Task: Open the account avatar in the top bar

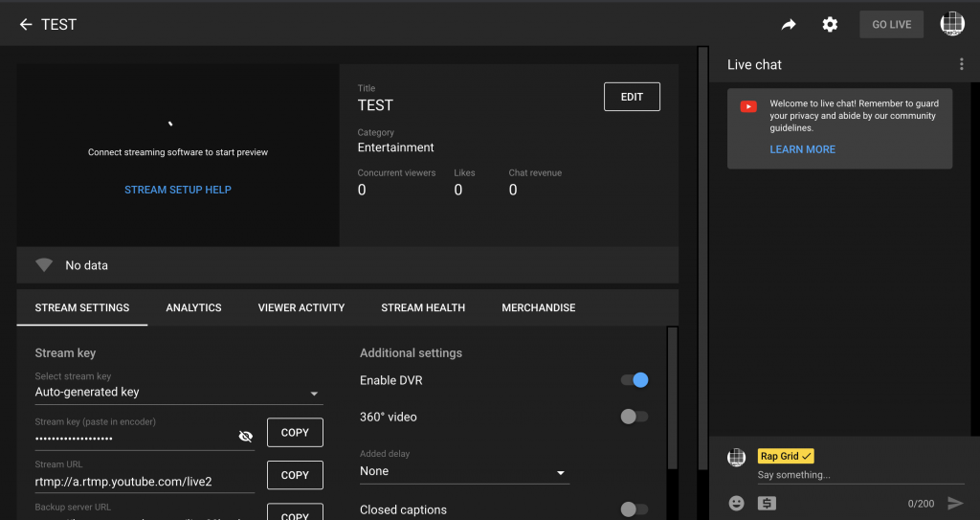Action: pyautogui.click(x=952, y=24)
